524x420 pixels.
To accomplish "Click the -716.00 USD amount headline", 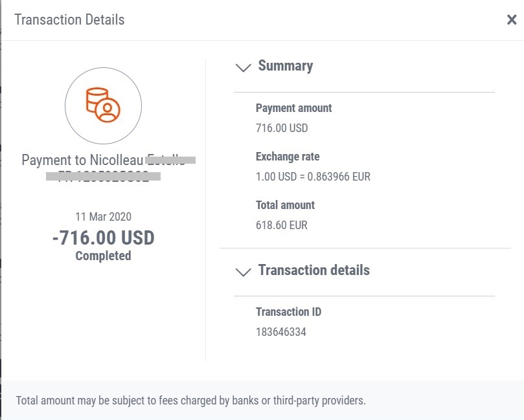I will coord(103,238).
